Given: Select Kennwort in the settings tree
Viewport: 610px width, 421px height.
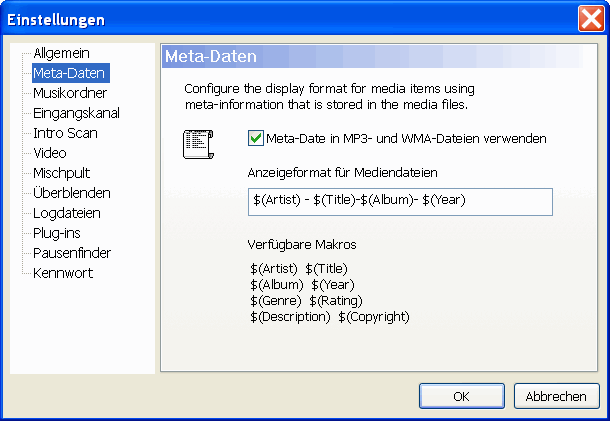Looking at the screenshot, I should click(x=61, y=273).
